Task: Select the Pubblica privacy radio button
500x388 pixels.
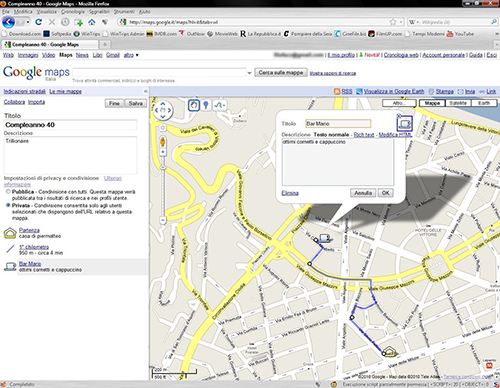Action: tap(8, 192)
